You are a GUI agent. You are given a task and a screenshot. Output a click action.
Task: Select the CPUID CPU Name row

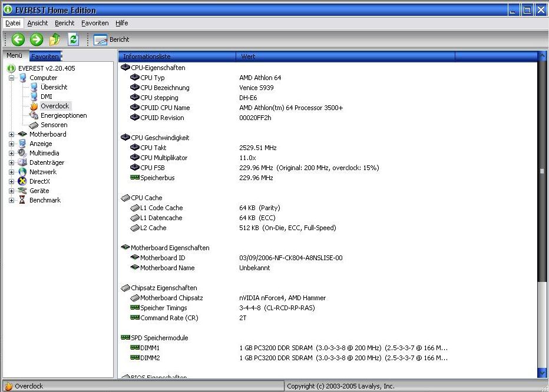tap(328, 108)
